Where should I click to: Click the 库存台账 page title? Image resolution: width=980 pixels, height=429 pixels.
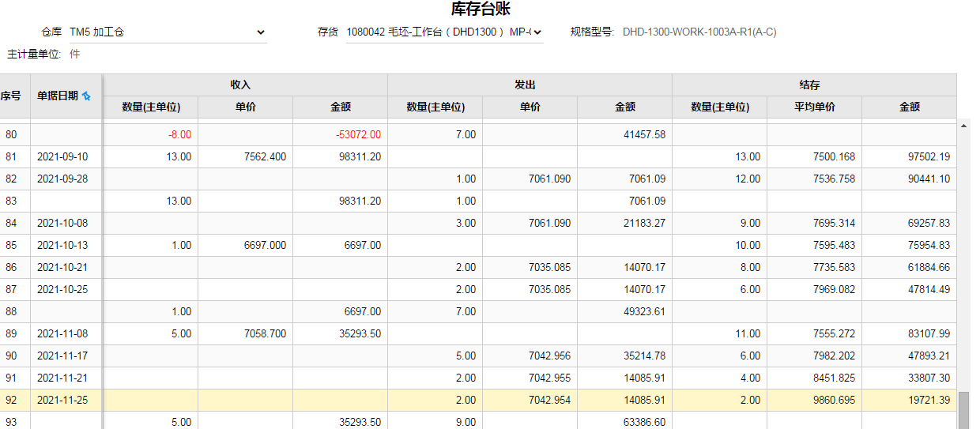[481, 9]
